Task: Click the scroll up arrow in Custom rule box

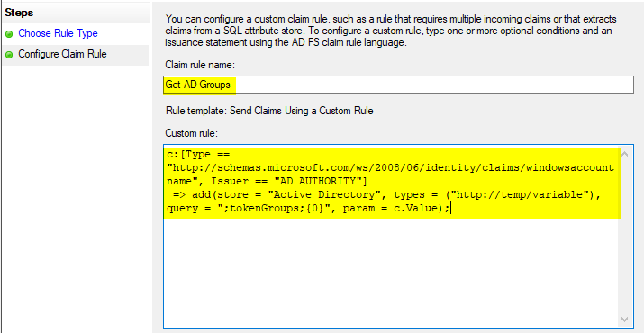Action: pyautogui.click(x=625, y=155)
